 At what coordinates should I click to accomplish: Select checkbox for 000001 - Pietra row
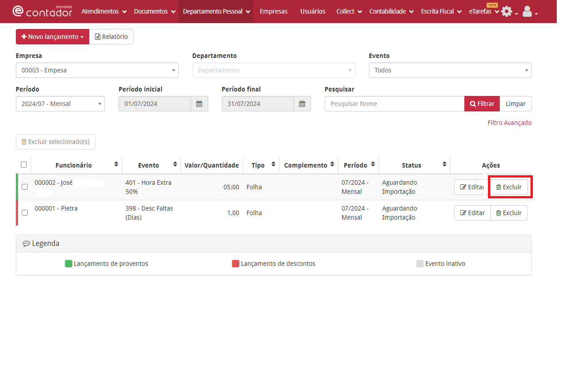(25, 212)
